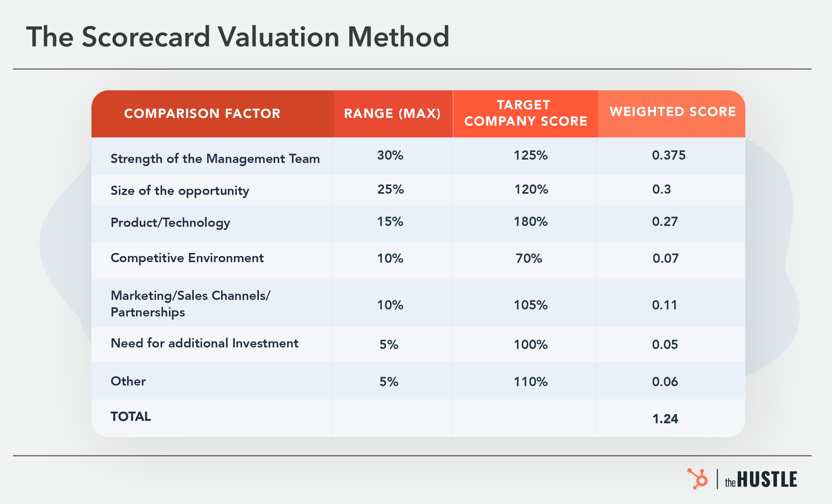Click the Hustle wordmark logo
This screenshot has height=504, width=832.
click(761, 480)
